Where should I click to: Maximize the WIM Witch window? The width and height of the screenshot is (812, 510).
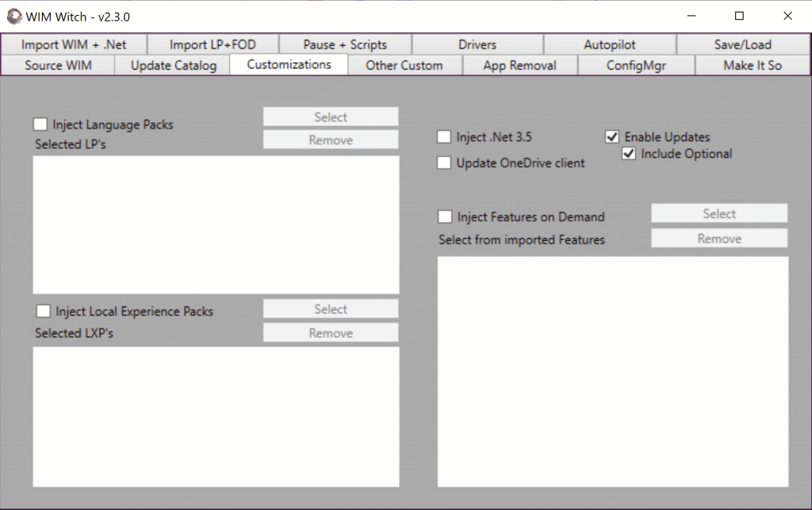[x=740, y=16]
